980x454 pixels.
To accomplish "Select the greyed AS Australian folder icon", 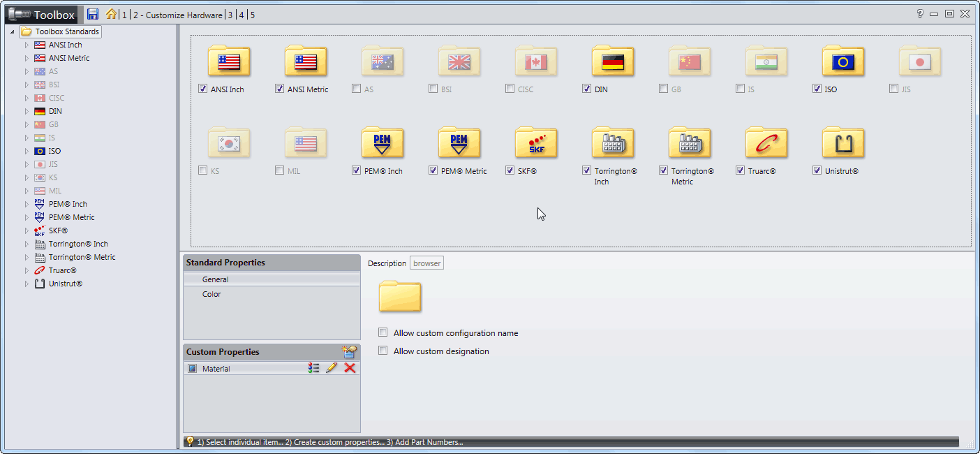I will 383,61.
